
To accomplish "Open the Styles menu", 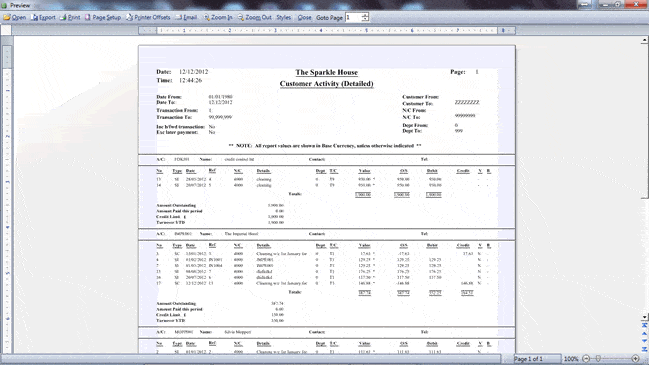I will [284, 17].
